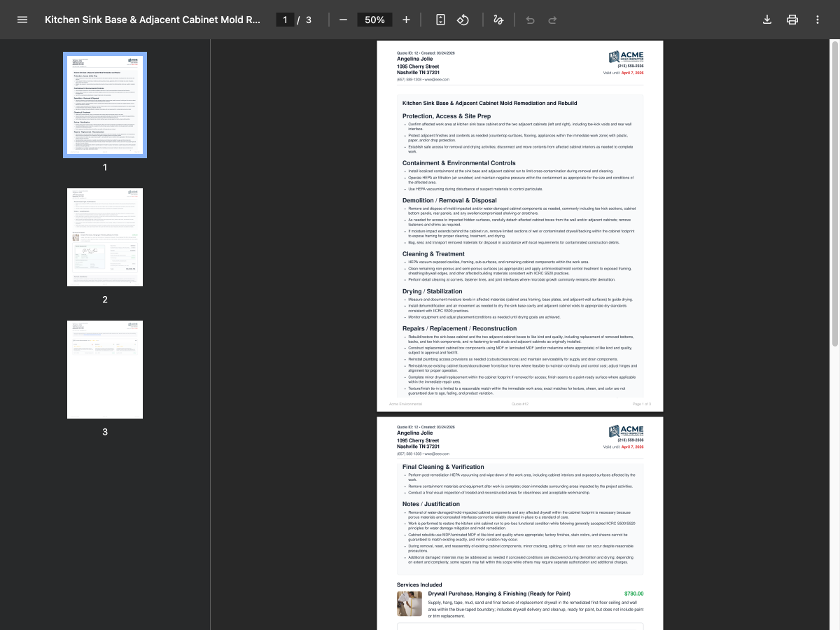Click 'Cleaning & Treatment' heading
Screen dimensions: 840x630
433,254
